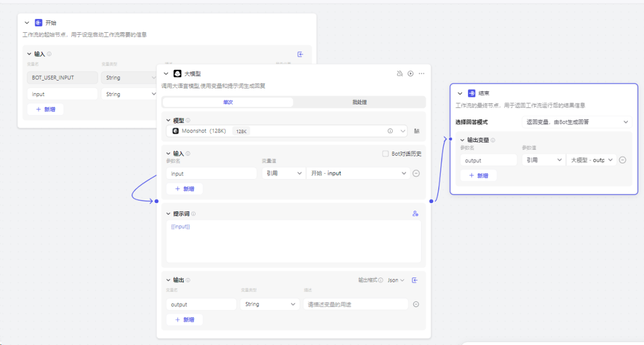Open String type dropdown for Start node input
644x345 pixels.
tap(129, 94)
